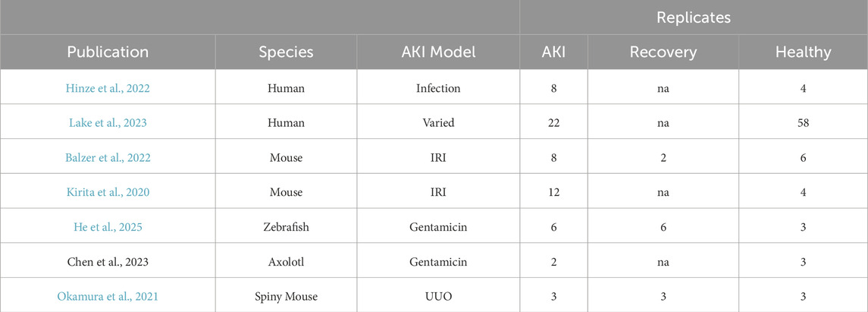This screenshot has width=868, height=312.
Task: Click the Publication column header
Action: [108, 52]
